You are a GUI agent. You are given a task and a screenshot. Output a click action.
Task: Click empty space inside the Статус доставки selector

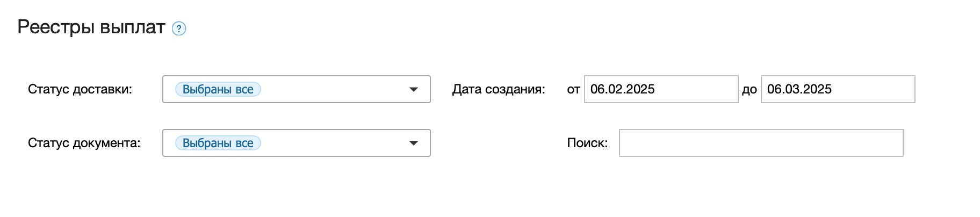[x=333, y=89]
